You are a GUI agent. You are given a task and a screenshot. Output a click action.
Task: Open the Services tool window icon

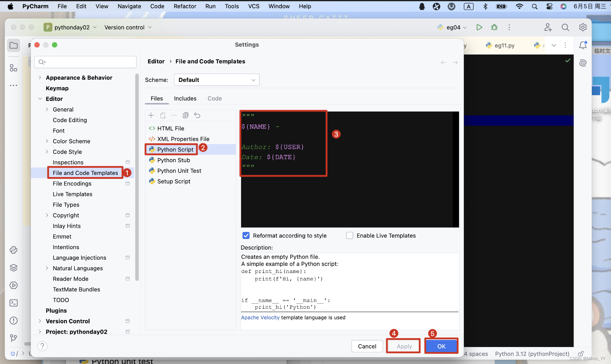point(13,285)
